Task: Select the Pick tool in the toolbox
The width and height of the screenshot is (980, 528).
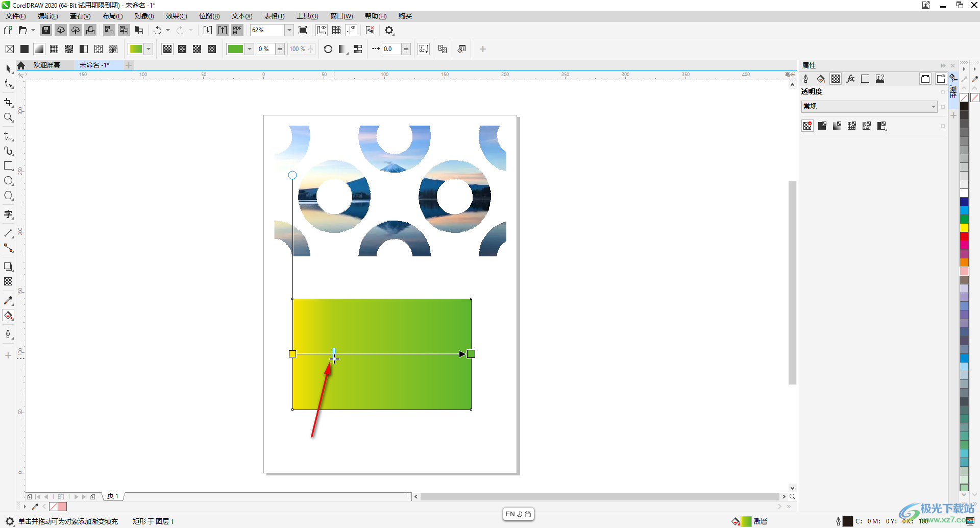Action: coord(8,68)
